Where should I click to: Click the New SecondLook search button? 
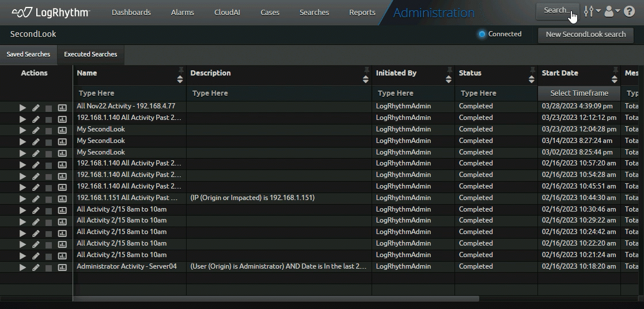tap(585, 35)
